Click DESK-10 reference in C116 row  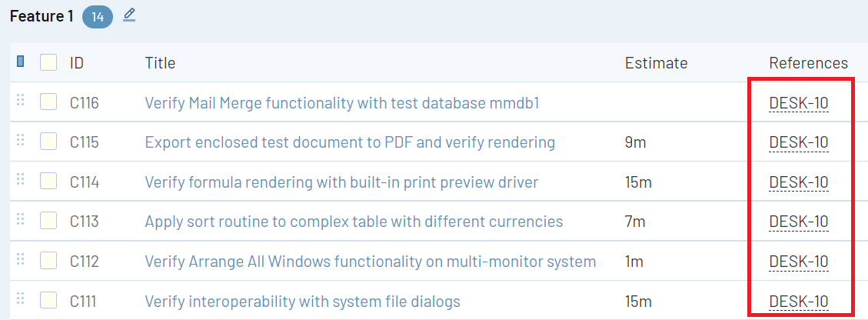click(x=799, y=104)
